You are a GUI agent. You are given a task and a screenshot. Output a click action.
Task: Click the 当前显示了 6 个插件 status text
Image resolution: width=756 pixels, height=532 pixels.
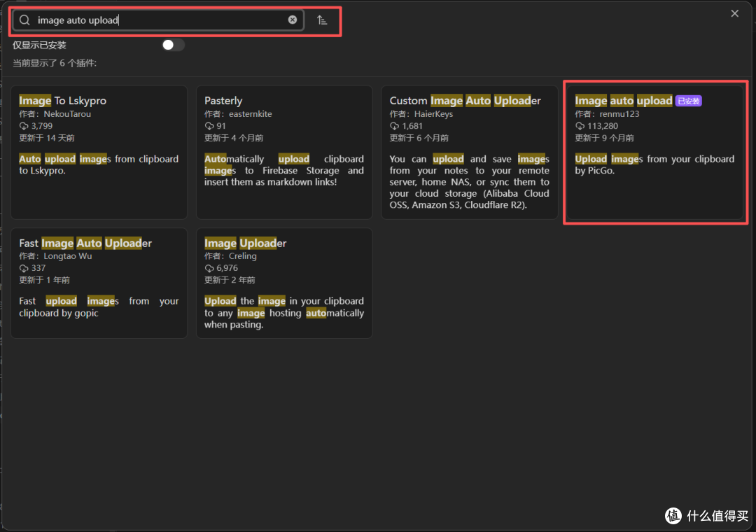pyautogui.click(x=55, y=63)
